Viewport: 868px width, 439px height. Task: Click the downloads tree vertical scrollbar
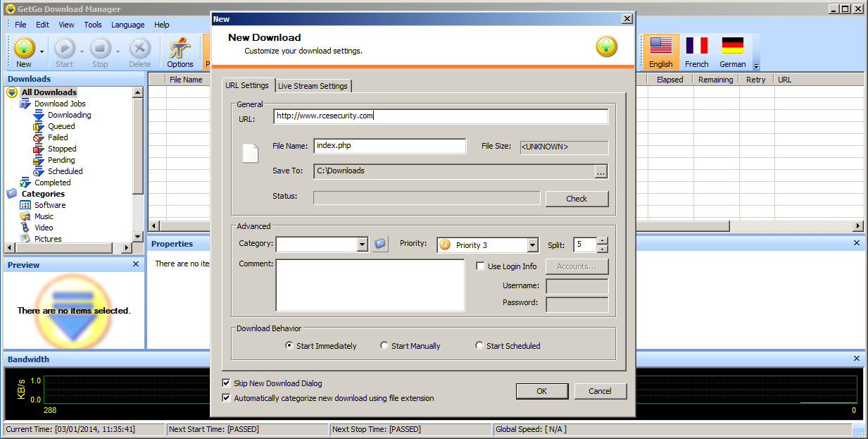[138, 164]
